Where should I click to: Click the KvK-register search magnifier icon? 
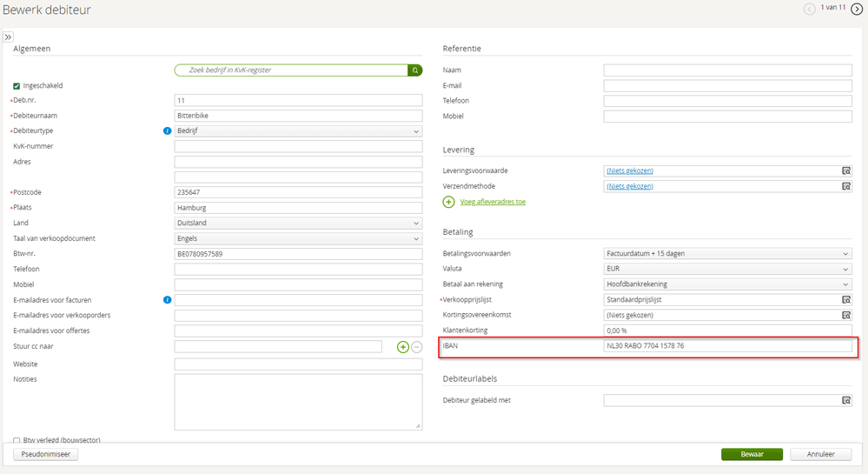pyautogui.click(x=415, y=70)
